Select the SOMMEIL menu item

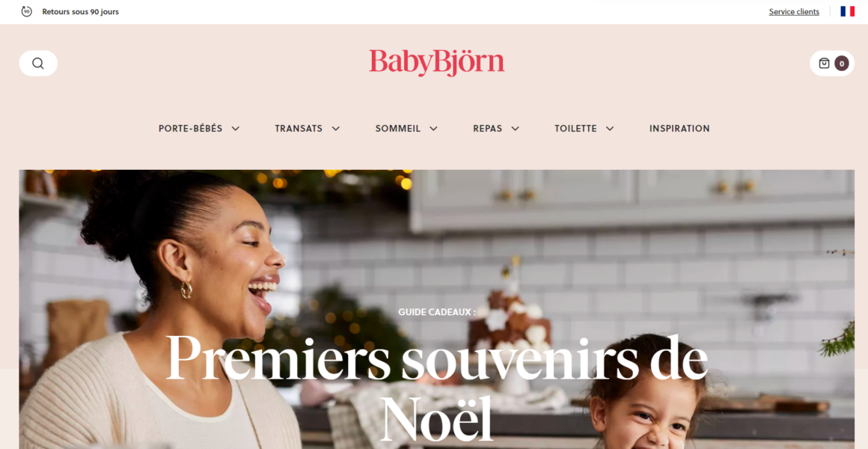[x=398, y=129]
